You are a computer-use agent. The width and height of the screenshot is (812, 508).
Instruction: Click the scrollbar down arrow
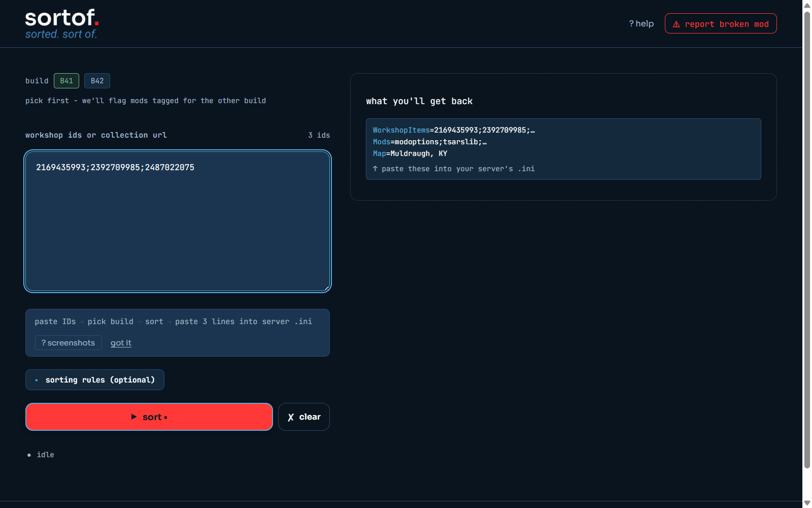click(x=807, y=503)
